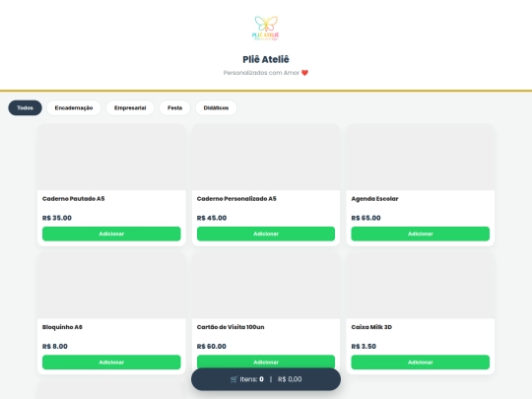Click the Pliê Ateliê store title
The height and width of the screenshot is (399, 532).
266,59
